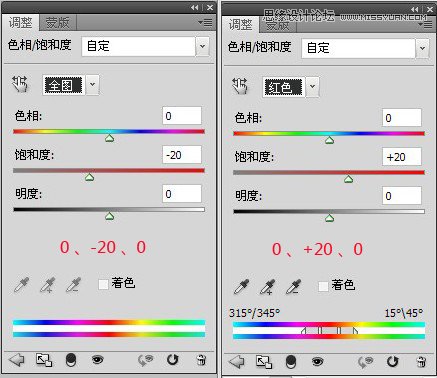Switch to 调整 tab in left panel
This screenshot has width=437, height=378.
coord(21,23)
